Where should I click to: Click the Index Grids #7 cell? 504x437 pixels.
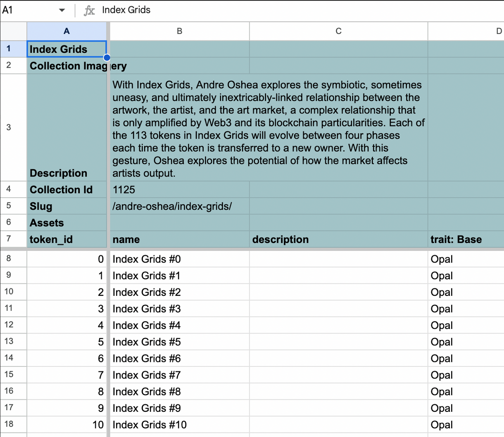(179, 375)
